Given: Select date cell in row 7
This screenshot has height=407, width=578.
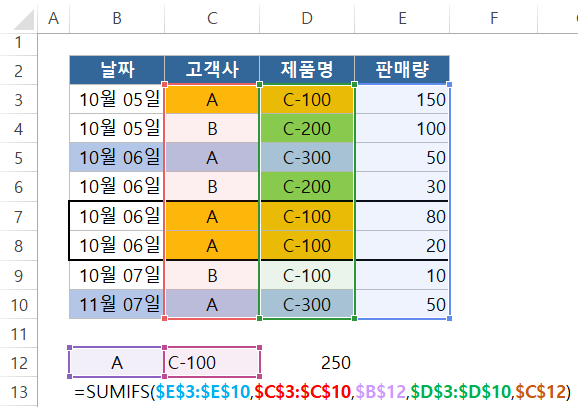Looking at the screenshot, I should pos(117,216).
